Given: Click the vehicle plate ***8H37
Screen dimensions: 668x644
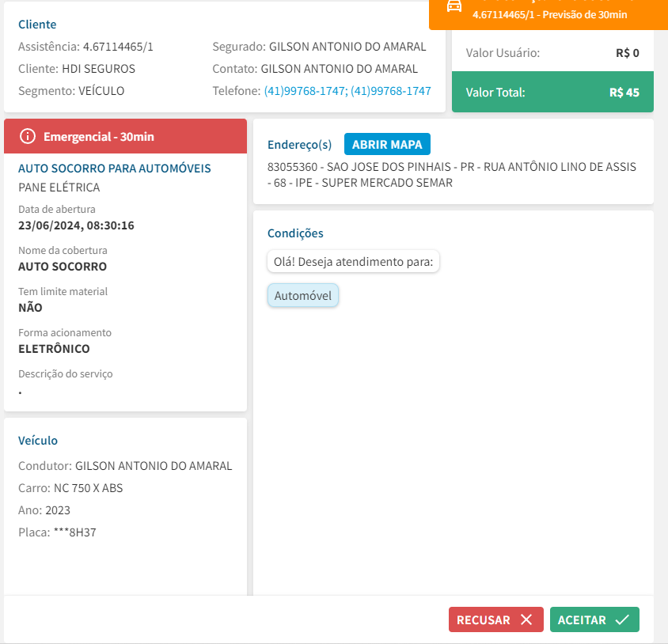Looking at the screenshot, I should point(74,532).
